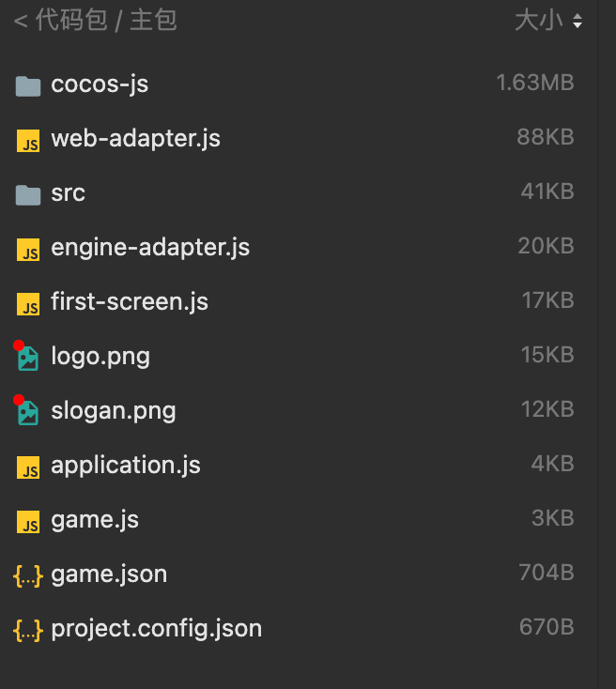616x689 pixels.
Task: Click the src folder icon
Action: (x=28, y=194)
